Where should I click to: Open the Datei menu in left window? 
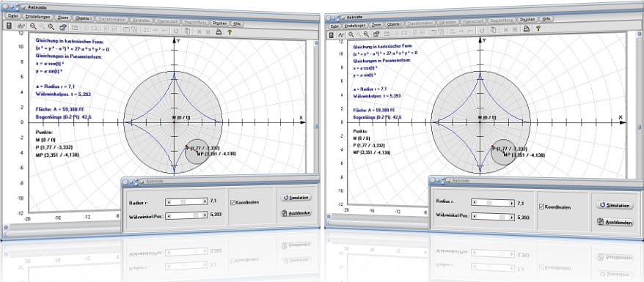coord(13,16)
